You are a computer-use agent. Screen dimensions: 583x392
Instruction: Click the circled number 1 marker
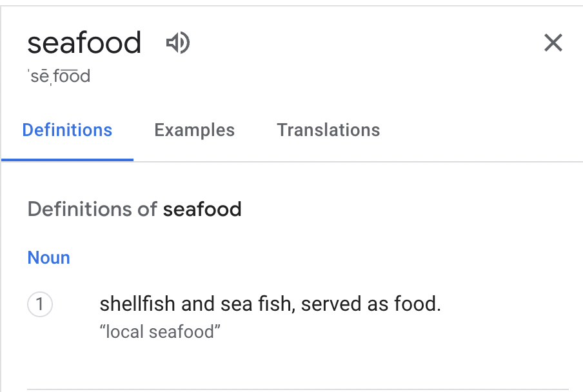coord(40,304)
